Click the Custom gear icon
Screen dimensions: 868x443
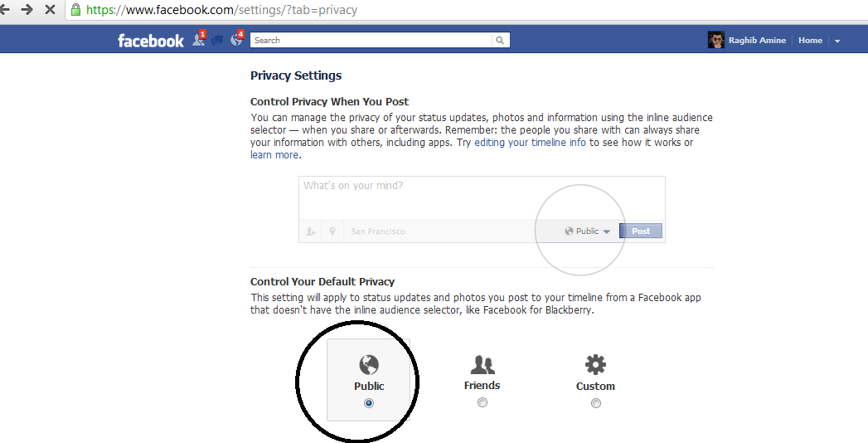point(595,364)
